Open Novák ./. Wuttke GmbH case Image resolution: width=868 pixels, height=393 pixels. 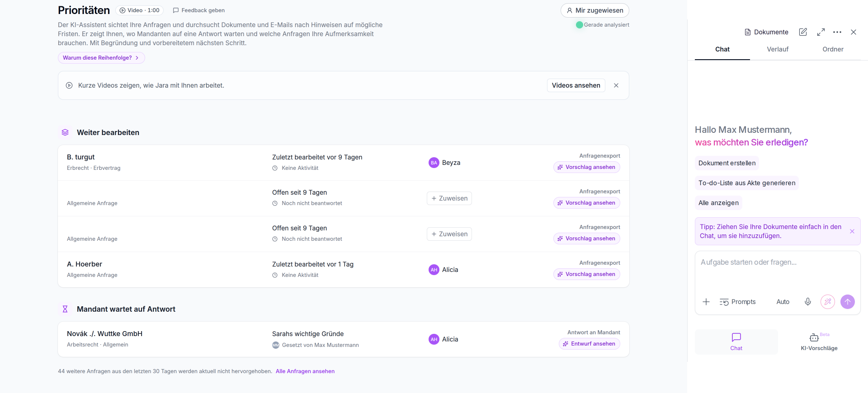(344, 339)
